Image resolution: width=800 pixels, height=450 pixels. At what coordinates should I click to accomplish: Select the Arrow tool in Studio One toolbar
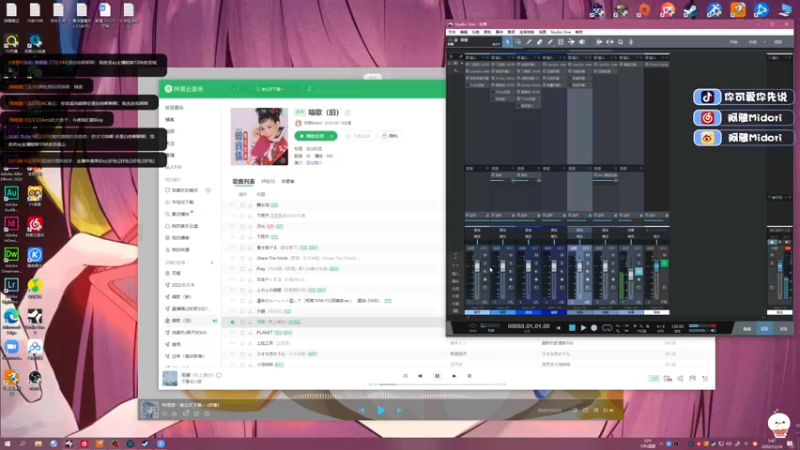[508, 42]
